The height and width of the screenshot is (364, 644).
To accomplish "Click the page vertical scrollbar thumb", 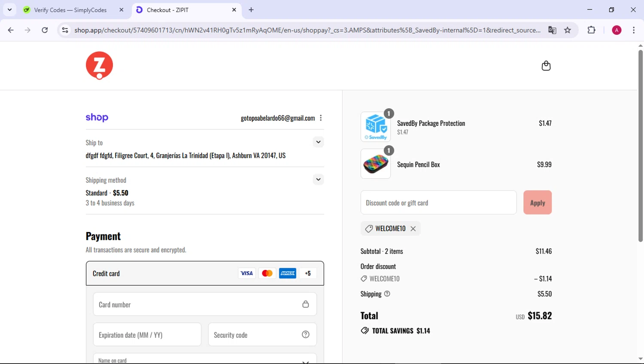I will 640,146.
